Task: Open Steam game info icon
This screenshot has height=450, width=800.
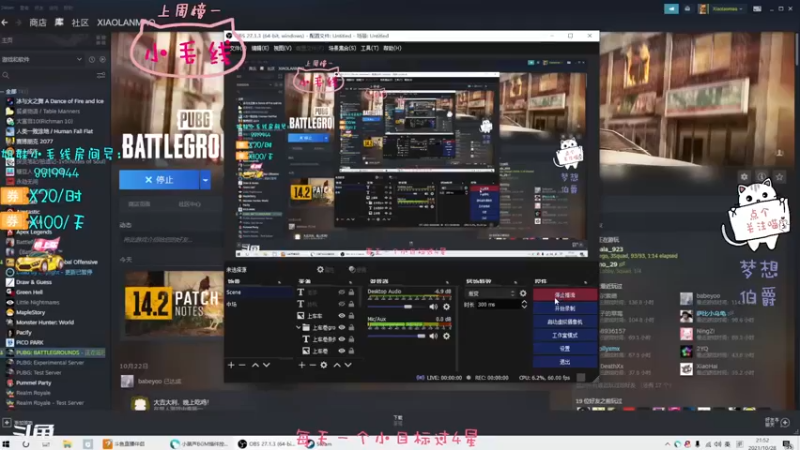Action: 762,177
